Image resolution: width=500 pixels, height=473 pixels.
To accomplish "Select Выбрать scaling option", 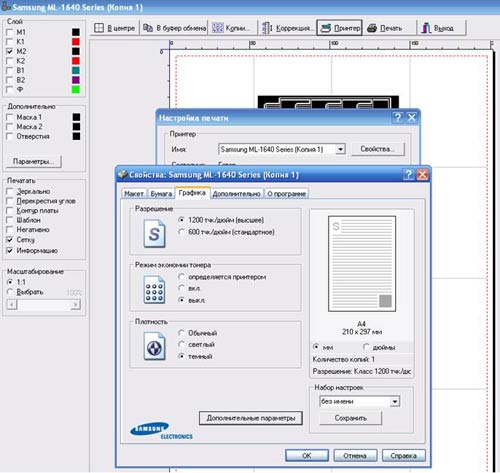I will 10,292.
